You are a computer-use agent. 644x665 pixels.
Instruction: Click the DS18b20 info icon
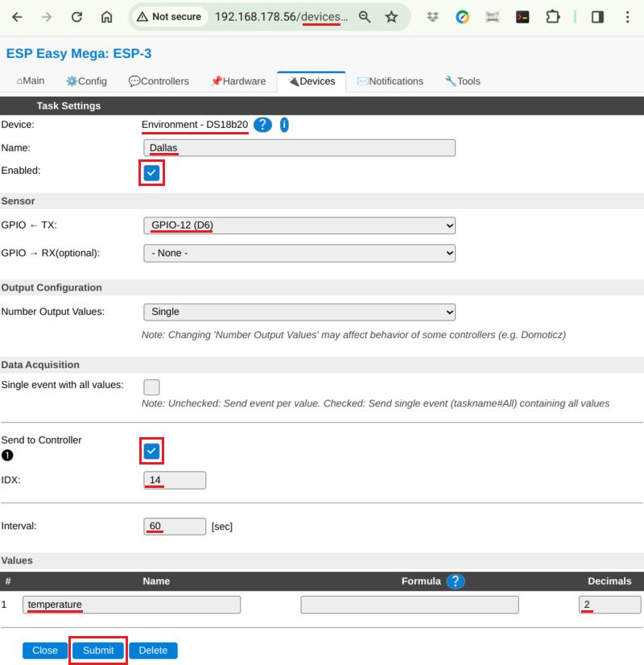284,125
